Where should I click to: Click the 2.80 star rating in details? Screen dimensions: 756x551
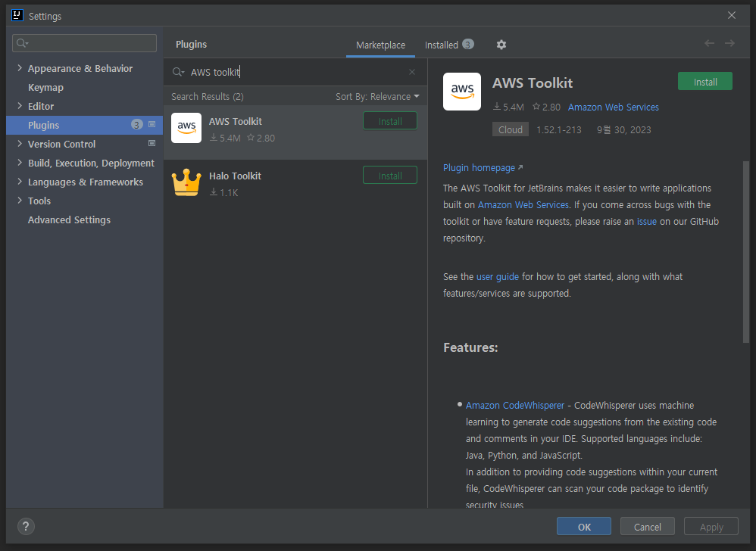(x=546, y=107)
